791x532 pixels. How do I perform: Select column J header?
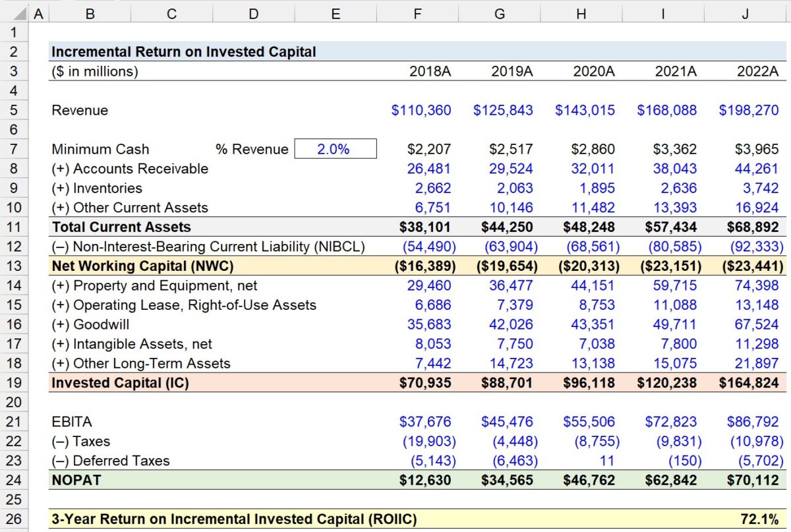pos(745,13)
